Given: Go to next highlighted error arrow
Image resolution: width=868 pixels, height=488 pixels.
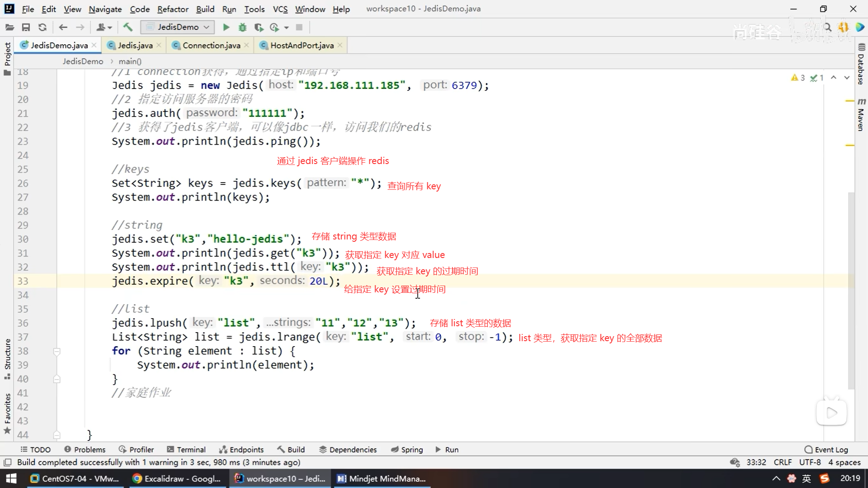Looking at the screenshot, I should point(847,78).
